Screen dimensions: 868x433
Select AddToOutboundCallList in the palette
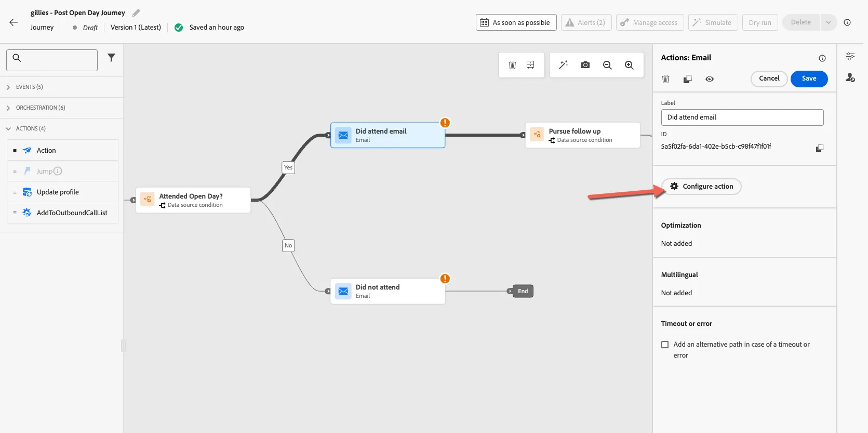coord(62,213)
